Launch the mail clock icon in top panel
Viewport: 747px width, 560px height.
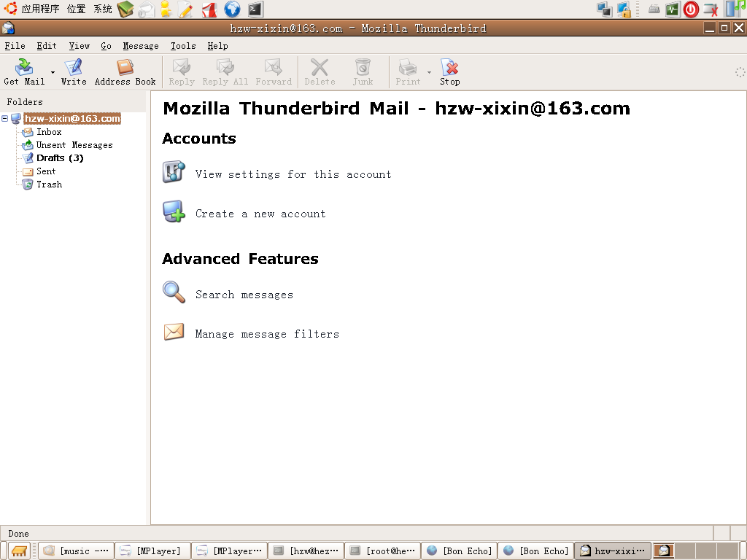tap(146, 9)
